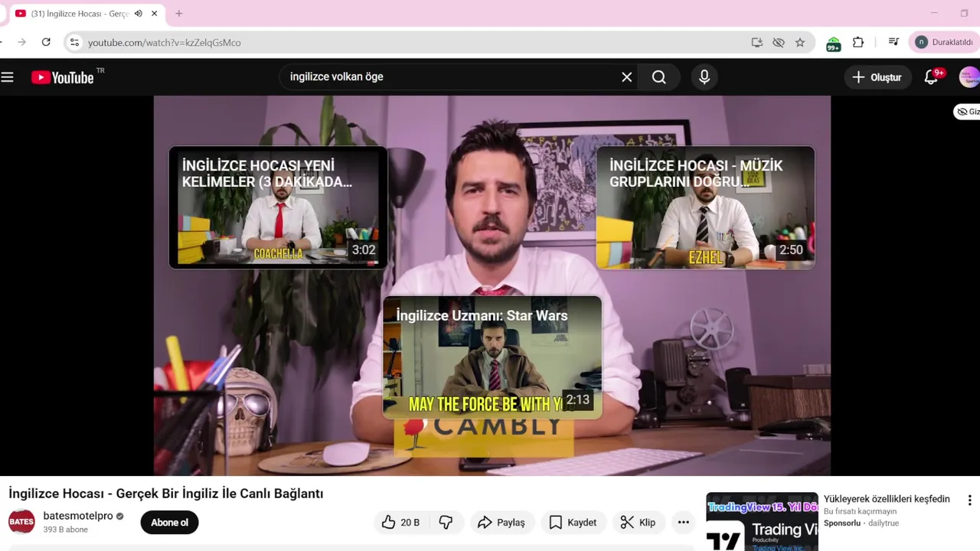The width and height of the screenshot is (980, 551).
Task: Save the video with Kaydet
Action: [x=573, y=522]
